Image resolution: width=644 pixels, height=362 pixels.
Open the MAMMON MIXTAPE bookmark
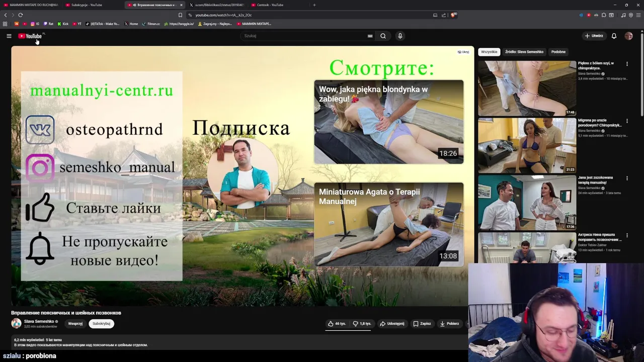click(254, 24)
